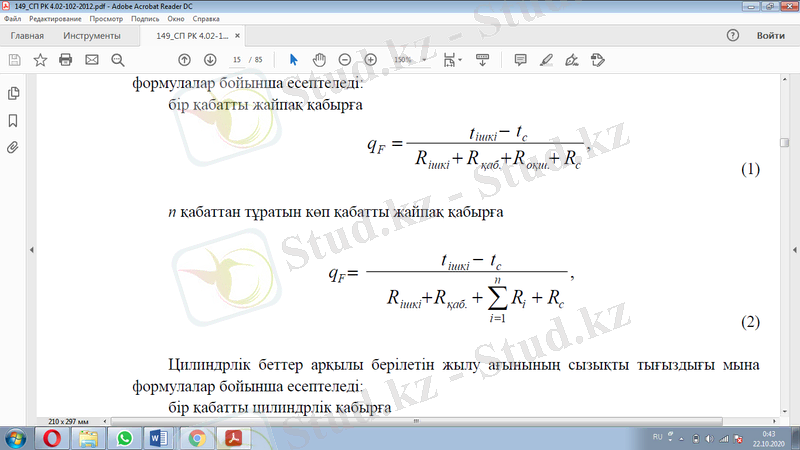This screenshot has width=800, height=450.
Task: Add a comment with sticky note icon
Action: click(x=520, y=60)
